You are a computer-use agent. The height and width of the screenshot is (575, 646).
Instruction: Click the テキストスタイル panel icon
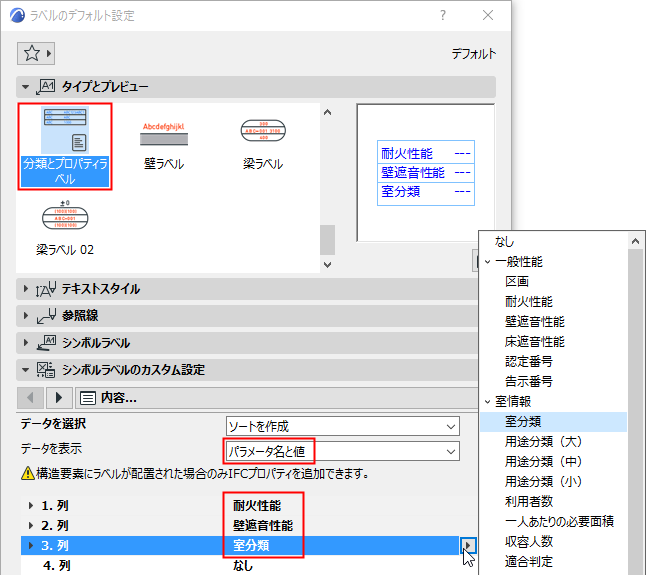click(46, 289)
